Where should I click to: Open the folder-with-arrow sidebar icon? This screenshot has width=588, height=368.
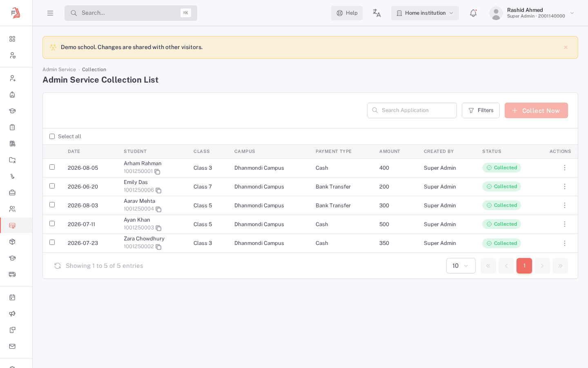(x=12, y=160)
